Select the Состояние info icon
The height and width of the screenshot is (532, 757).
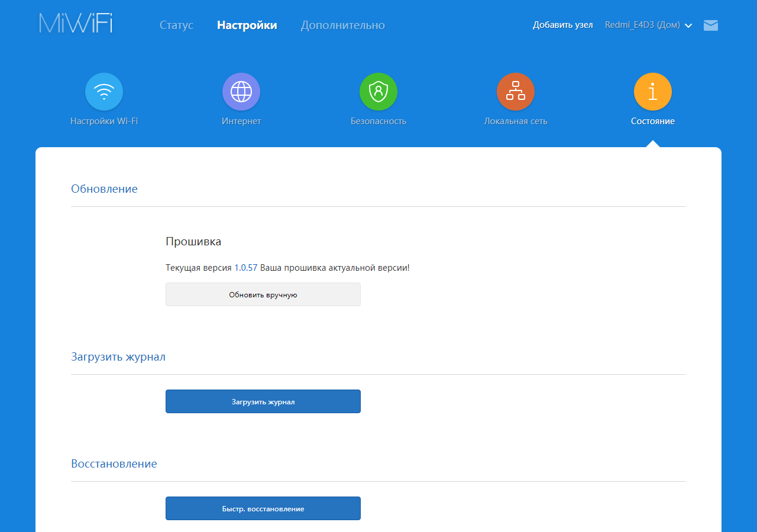click(x=653, y=92)
